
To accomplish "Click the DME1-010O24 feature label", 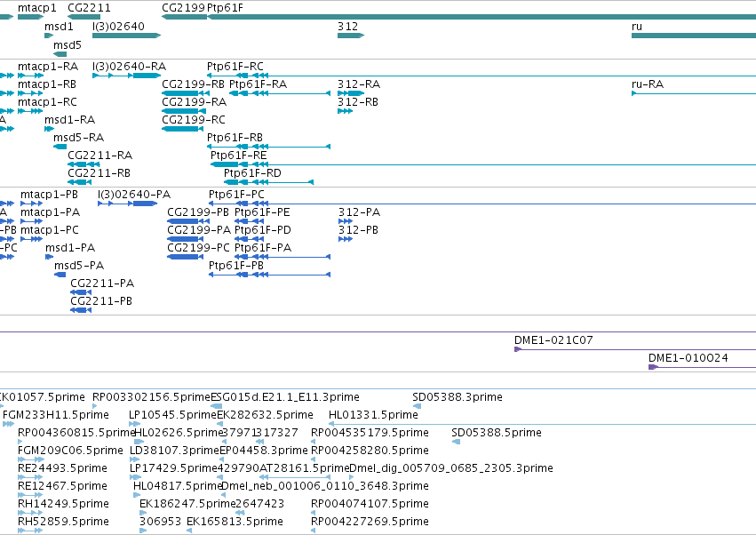I will click(688, 358).
